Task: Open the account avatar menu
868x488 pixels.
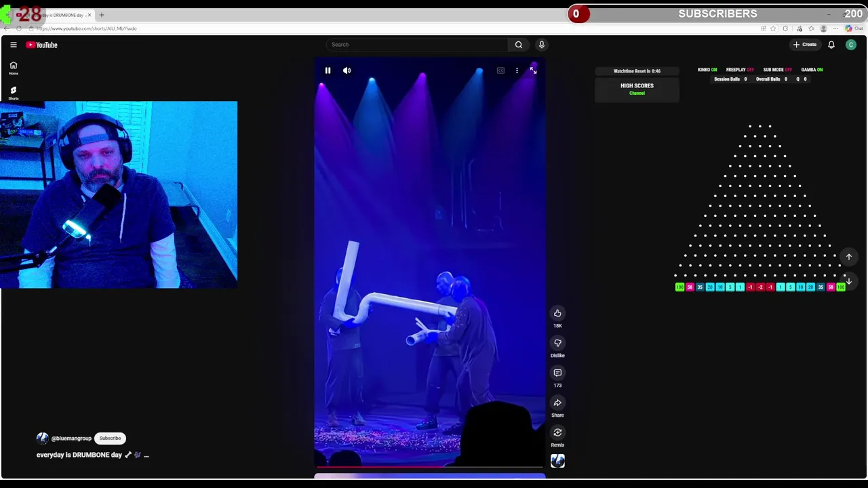Action: (851, 45)
